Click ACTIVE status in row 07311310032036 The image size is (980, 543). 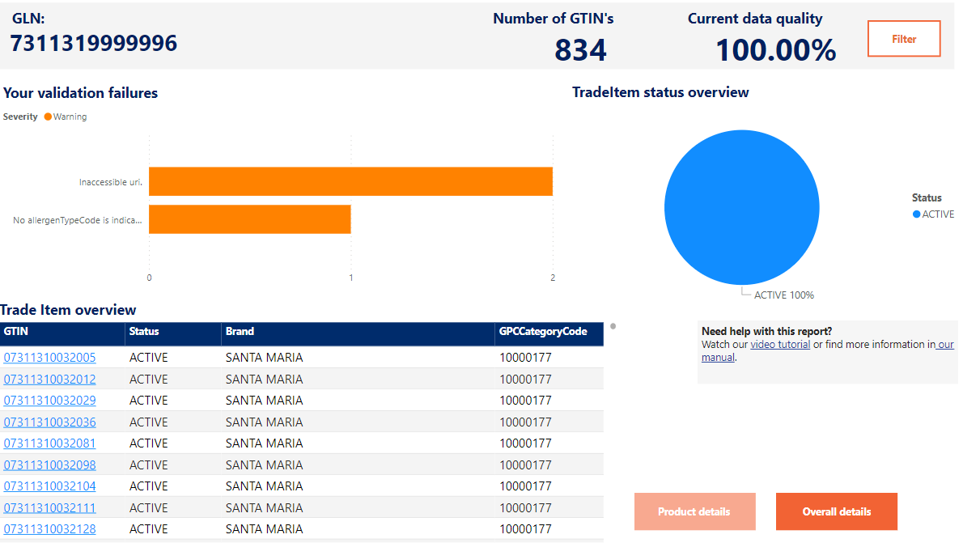149,422
